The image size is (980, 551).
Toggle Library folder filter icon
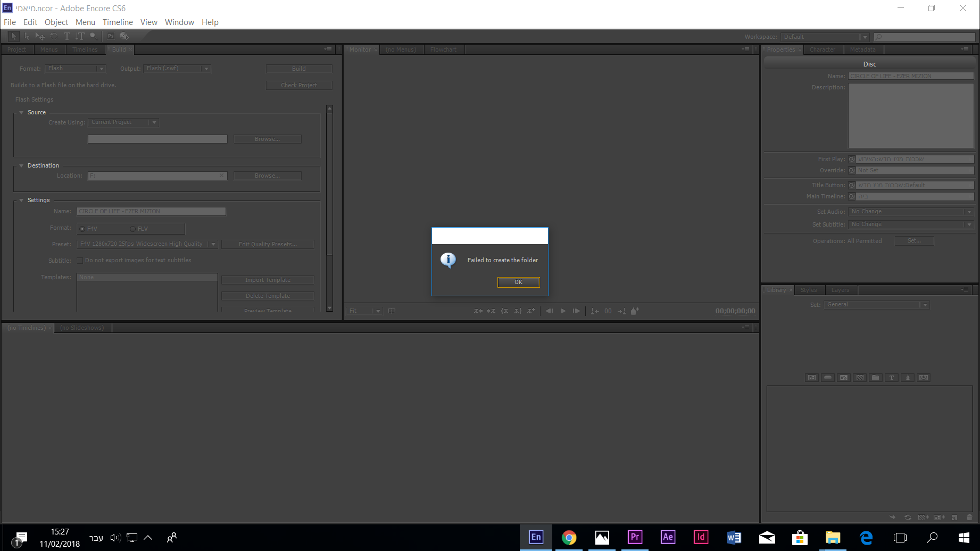point(876,378)
